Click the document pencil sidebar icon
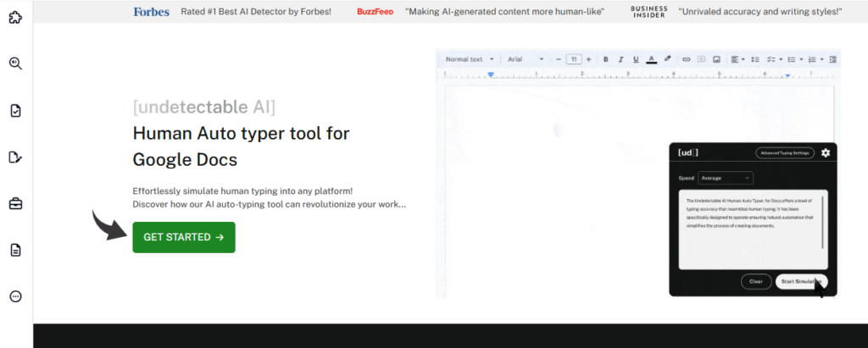This screenshot has height=348, width=868. pyautogui.click(x=15, y=157)
